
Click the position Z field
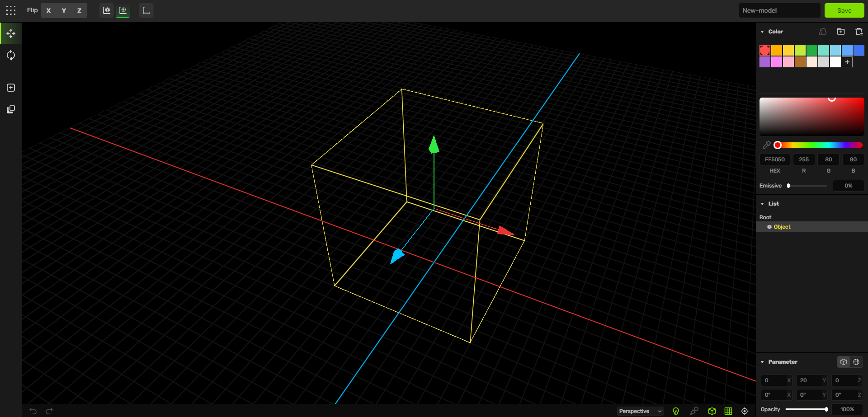[847, 380]
